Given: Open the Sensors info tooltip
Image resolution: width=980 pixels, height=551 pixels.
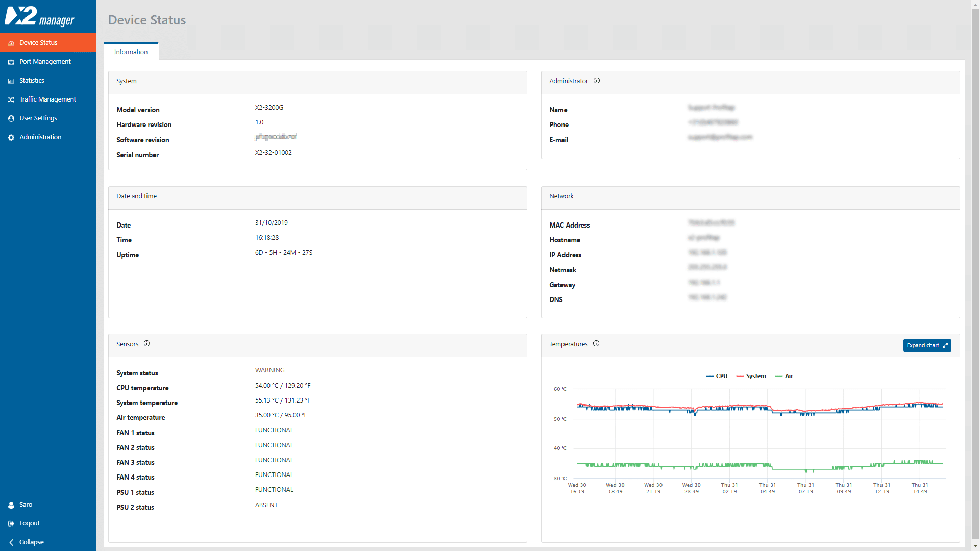Looking at the screenshot, I should (146, 343).
